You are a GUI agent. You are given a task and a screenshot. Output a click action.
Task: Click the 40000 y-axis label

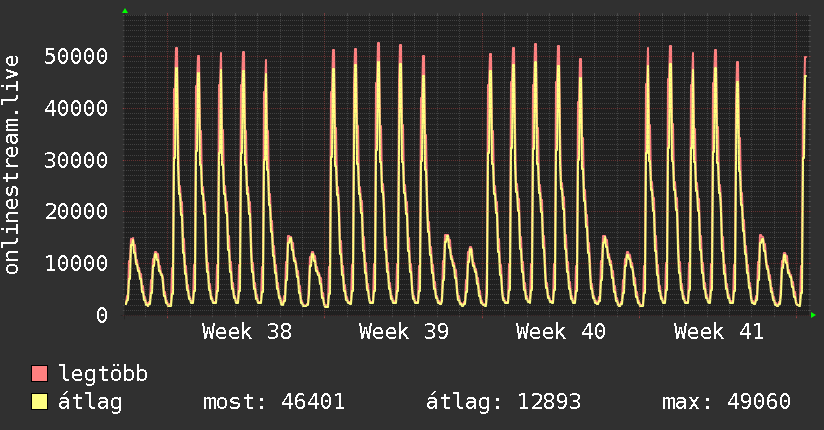[x=76, y=108]
